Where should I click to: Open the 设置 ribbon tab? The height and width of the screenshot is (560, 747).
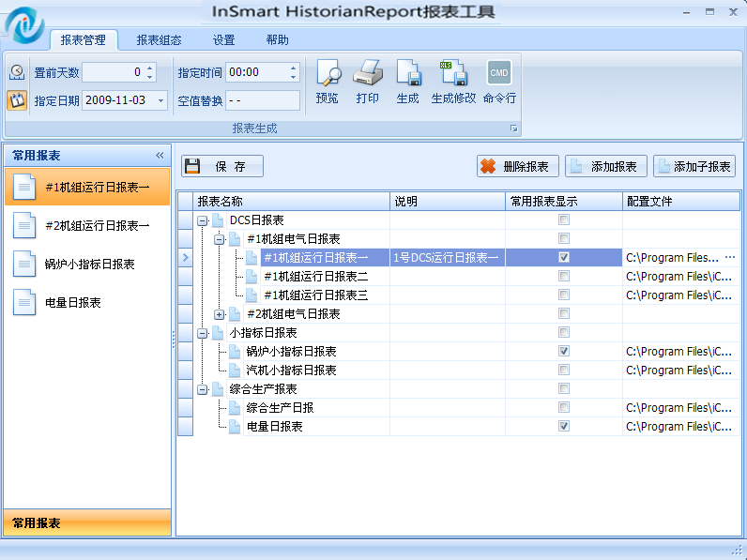224,40
